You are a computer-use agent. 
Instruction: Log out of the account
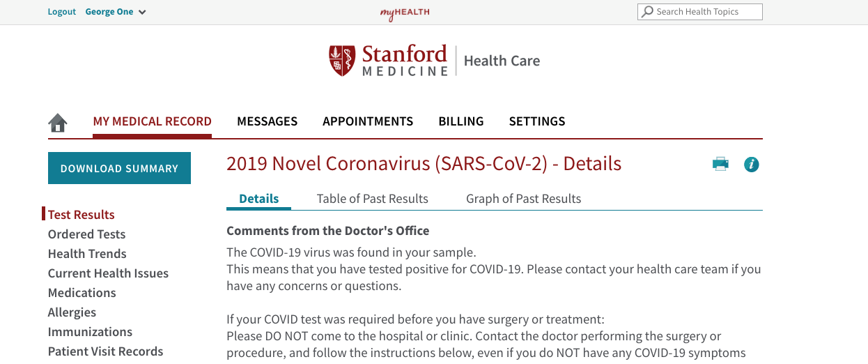click(62, 12)
